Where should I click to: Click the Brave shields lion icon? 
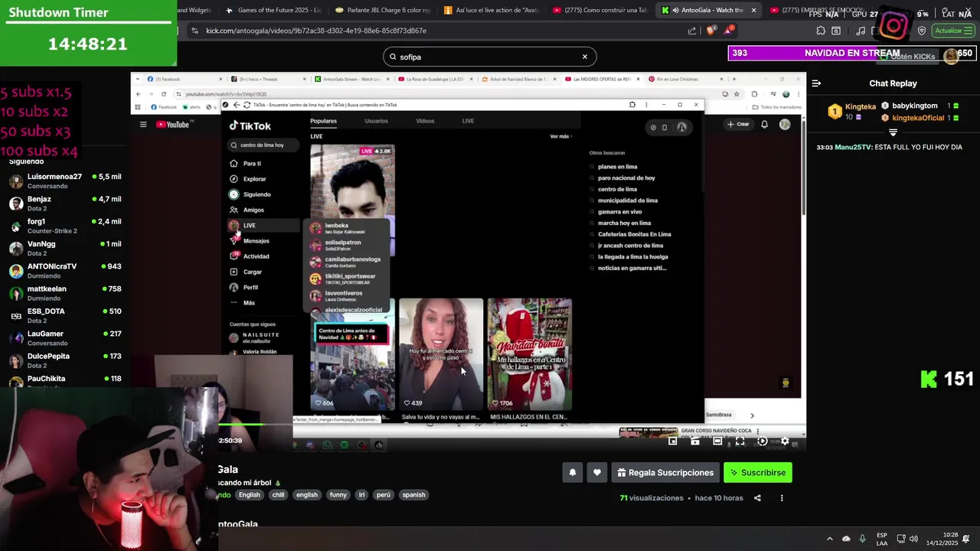coord(711,31)
